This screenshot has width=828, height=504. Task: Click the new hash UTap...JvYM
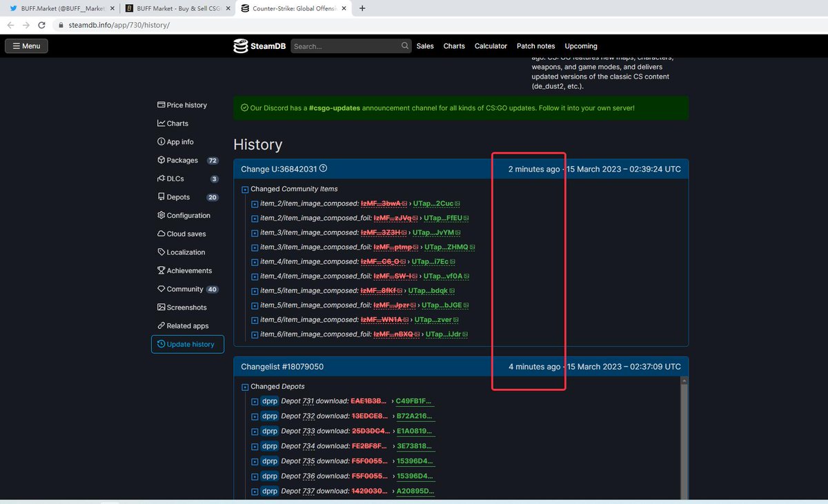coord(433,233)
